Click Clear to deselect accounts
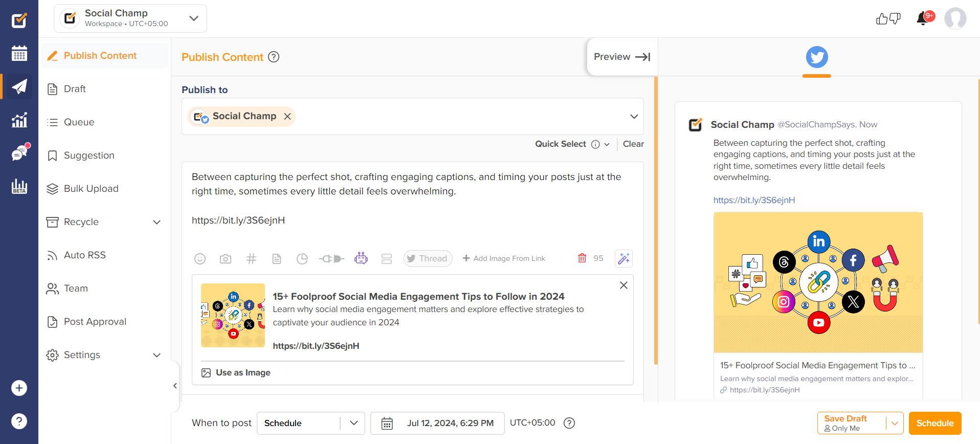Viewport: 980px width, 444px height. 633,144
